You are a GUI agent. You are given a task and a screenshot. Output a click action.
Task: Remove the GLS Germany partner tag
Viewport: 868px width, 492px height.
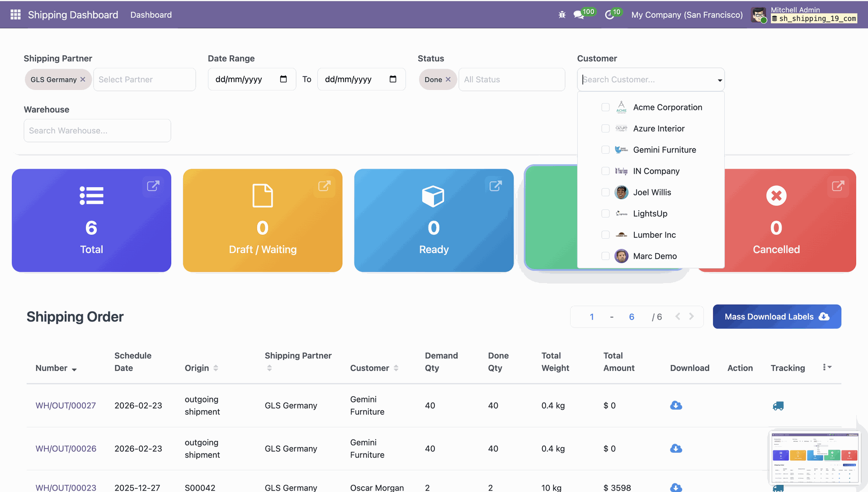[83, 80]
